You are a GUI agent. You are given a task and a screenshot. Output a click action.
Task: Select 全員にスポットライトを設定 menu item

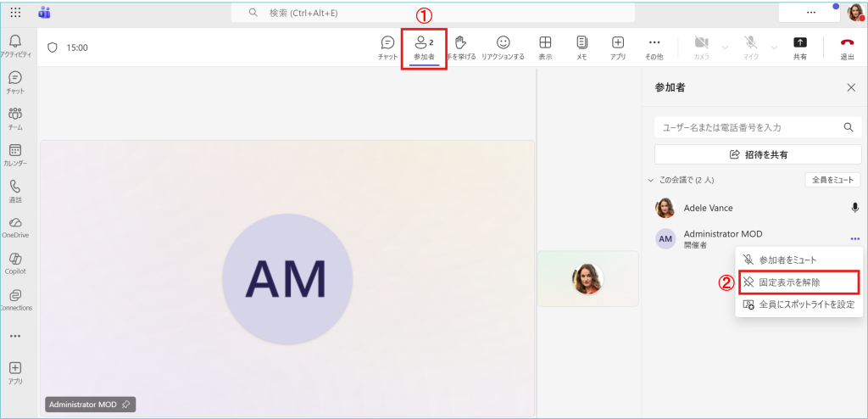pyautogui.click(x=805, y=304)
